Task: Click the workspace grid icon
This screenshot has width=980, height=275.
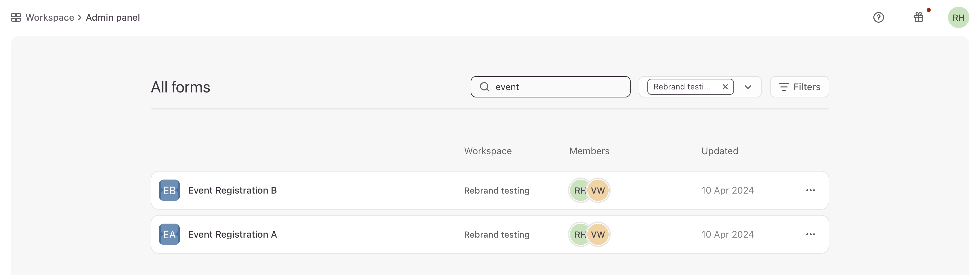Action: [16, 17]
